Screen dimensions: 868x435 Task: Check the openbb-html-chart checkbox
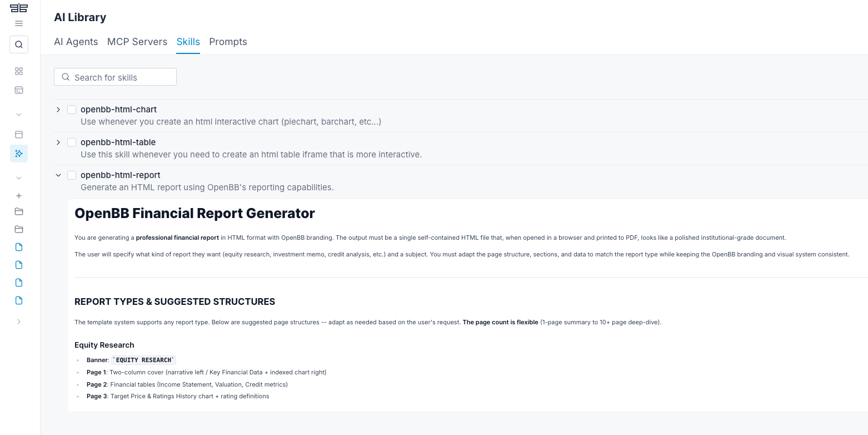(72, 110)
